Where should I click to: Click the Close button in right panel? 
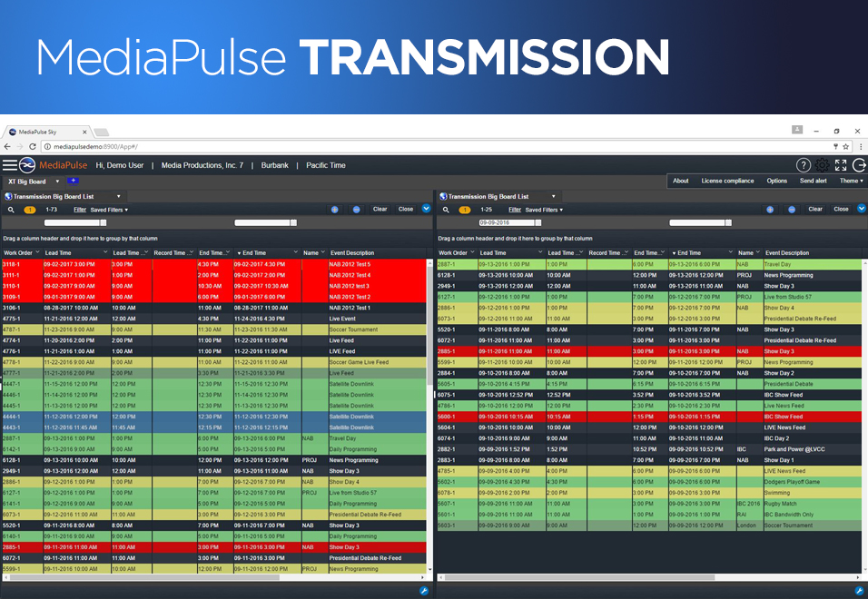coord(841,209)
